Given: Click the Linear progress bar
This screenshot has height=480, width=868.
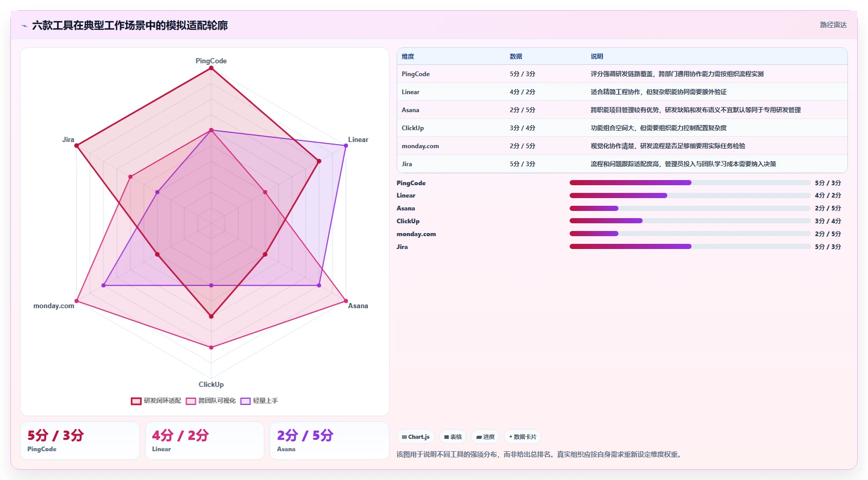Looking at the screenshot, I should [690, 195].
